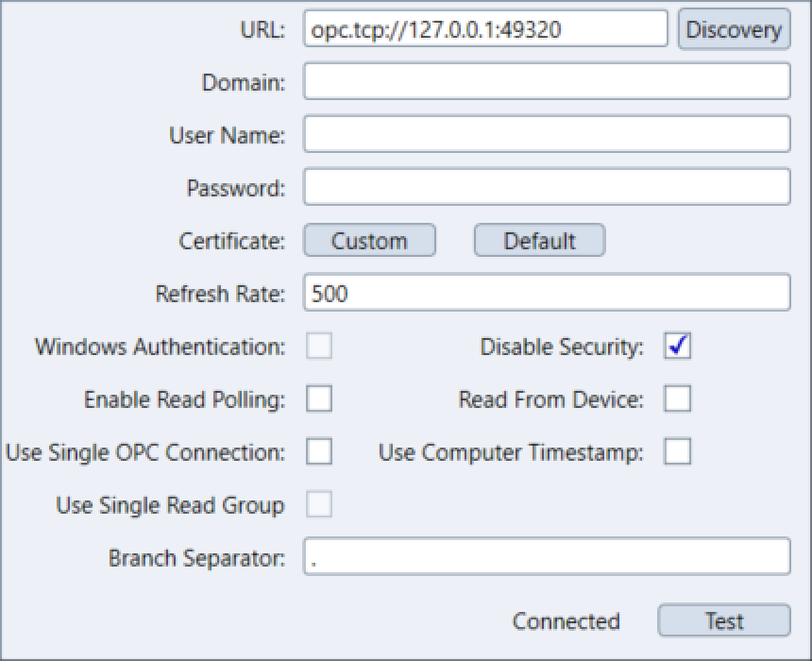This screenshot has width=812, height=661.
Task: Click the URL input field
Action: point(485,29)
